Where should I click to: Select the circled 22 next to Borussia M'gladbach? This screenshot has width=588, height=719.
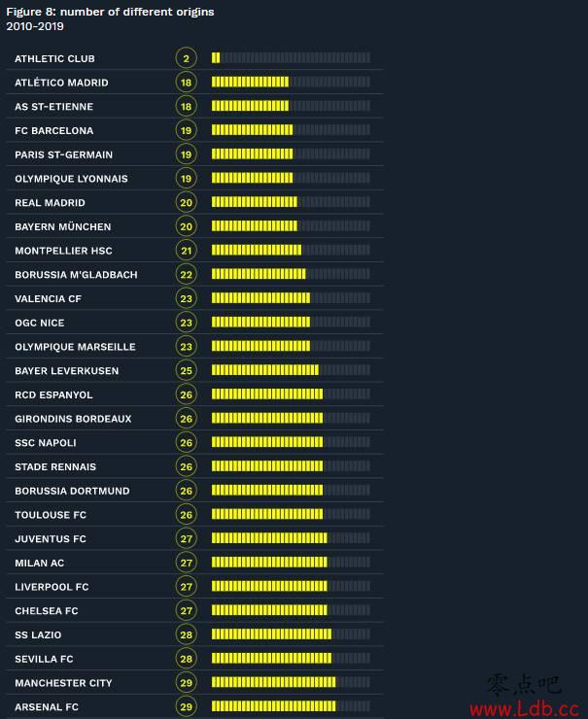pos(186,274)
